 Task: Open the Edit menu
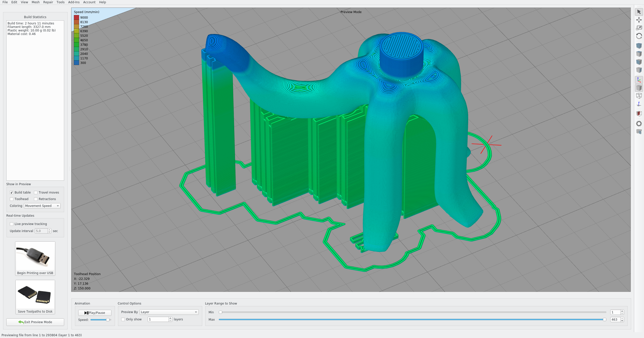(x=14, y=2)
